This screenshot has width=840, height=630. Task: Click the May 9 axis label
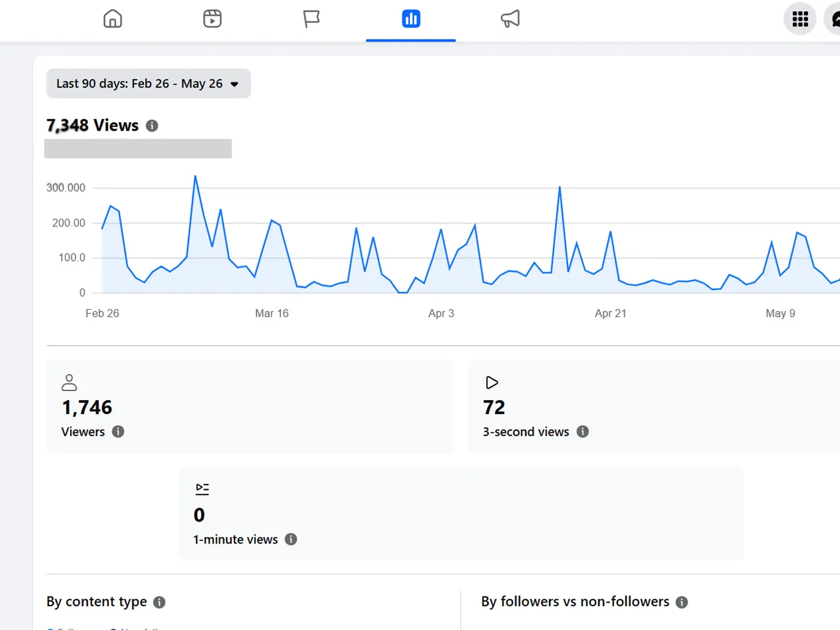click(x=780, y=313)
